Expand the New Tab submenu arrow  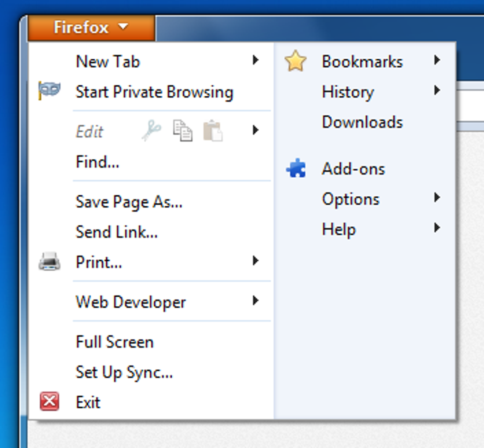255,60
